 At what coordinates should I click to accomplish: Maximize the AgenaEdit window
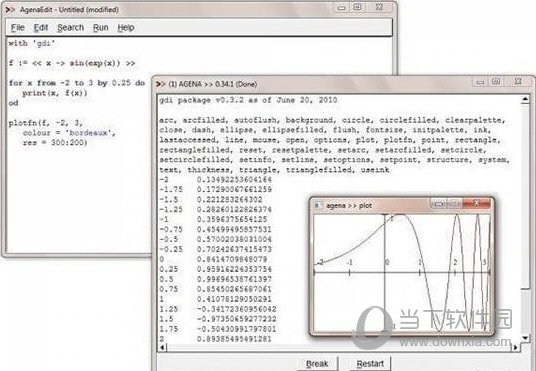357,7
